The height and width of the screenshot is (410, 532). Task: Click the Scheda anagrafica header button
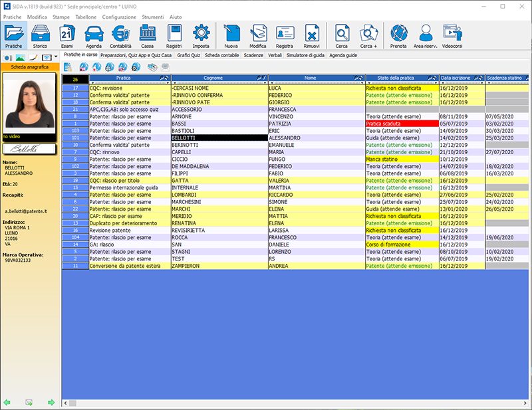pyautogui.click(x=29, y=67)
